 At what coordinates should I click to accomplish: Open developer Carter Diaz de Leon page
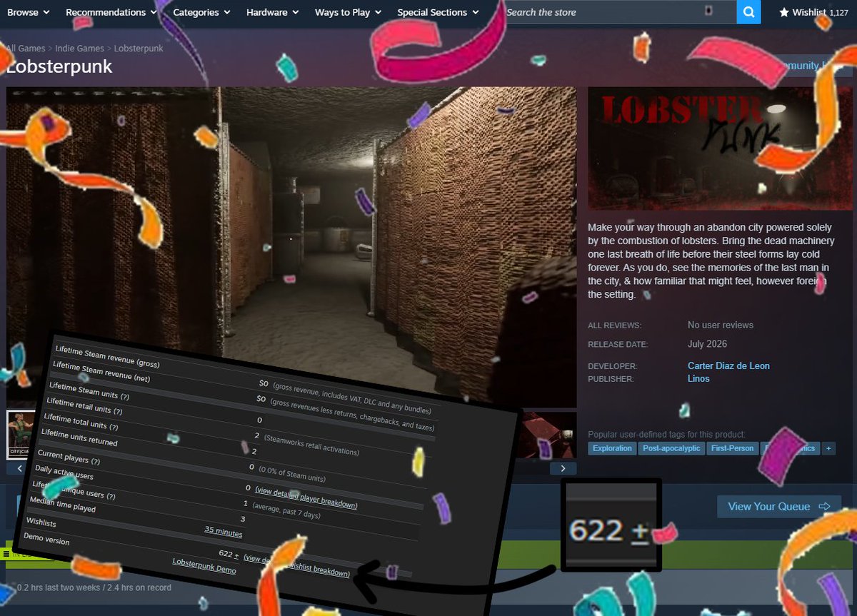point(728,365)
